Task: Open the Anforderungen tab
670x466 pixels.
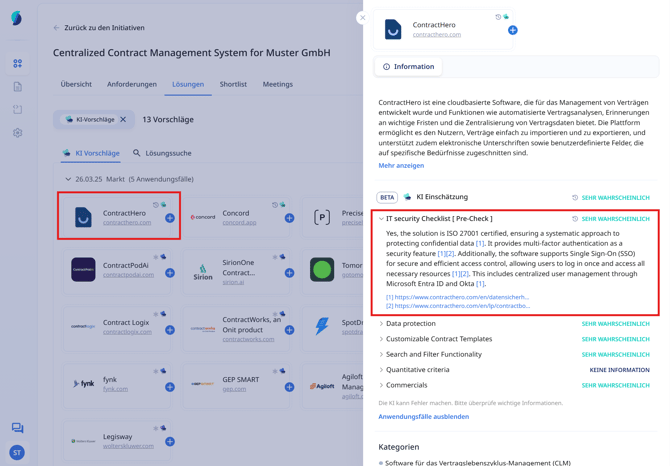Action: coord(132,84)
